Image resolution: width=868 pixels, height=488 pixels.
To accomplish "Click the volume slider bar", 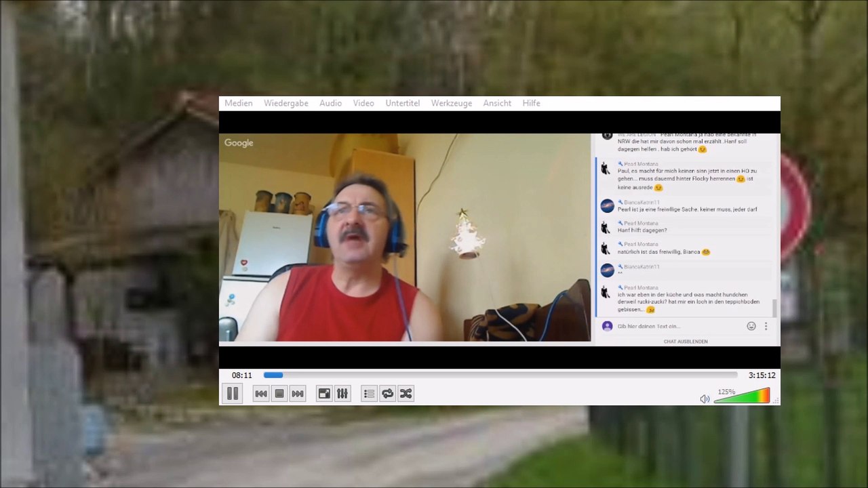I will click(742, 396).
